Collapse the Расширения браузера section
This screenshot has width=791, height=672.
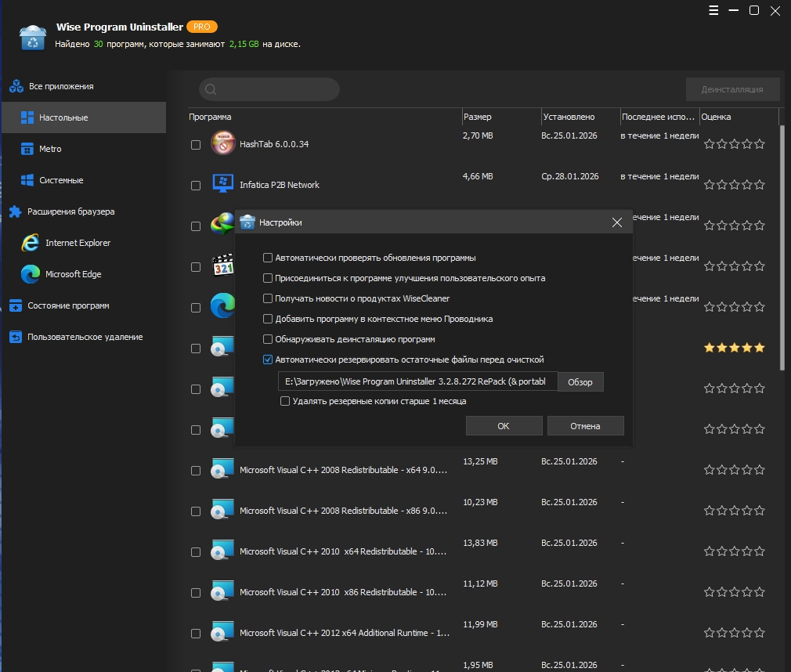(x=70, y=211)
